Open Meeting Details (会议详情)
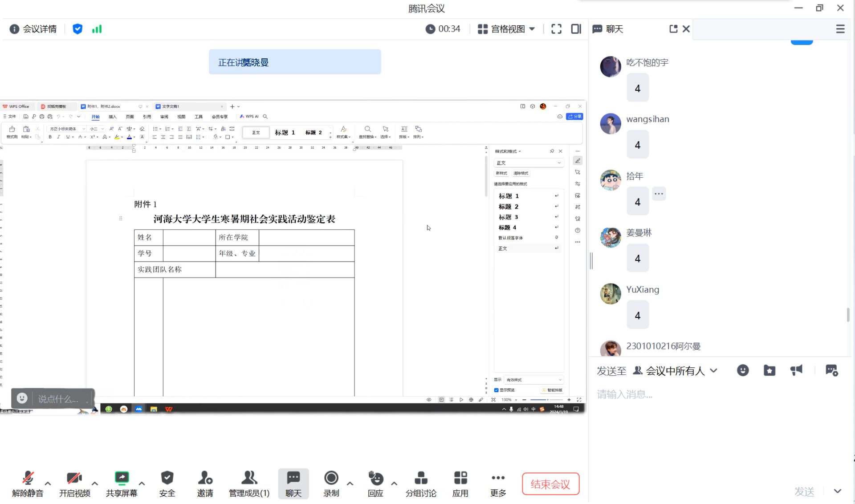 [x=33, y=29]
